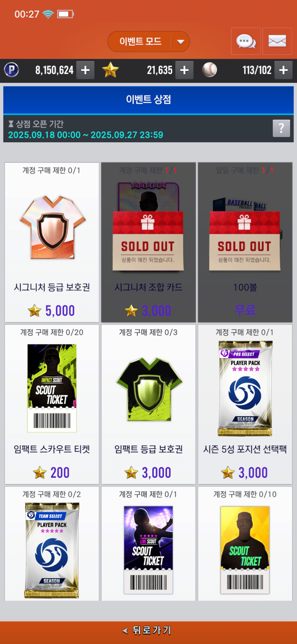Tap the blue P points coin icon
Image resolution: width=297 pixels, height=644 pixels.
12,70
